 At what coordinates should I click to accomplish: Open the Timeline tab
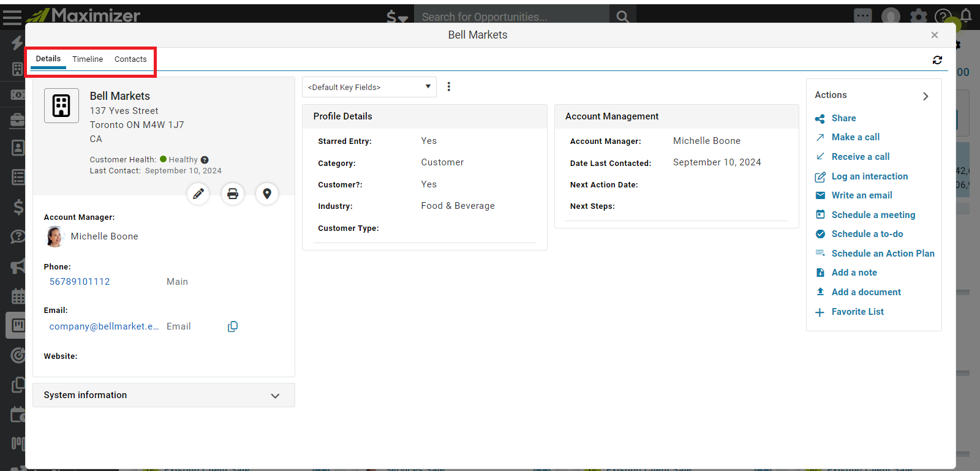click(88, 59)
